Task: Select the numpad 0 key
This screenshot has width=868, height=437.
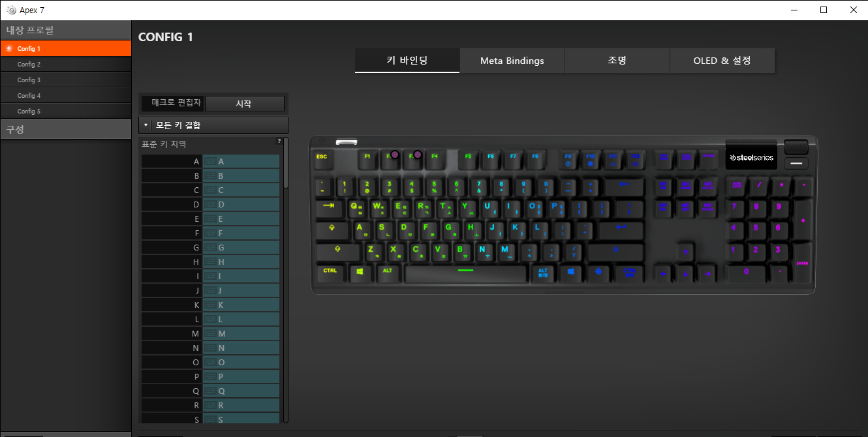Action: (746, 273)
